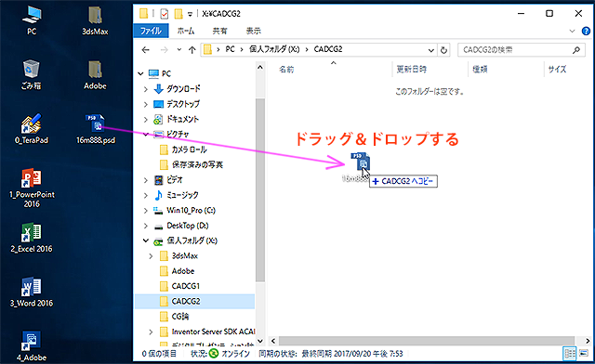Open the ファイル menu tab
Image resolution: width=595 pixels, height=364 pixels.
[x=151, y=31]
